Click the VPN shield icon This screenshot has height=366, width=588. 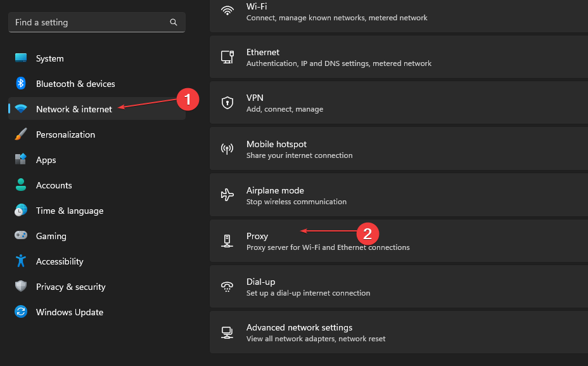click(227, 102)
